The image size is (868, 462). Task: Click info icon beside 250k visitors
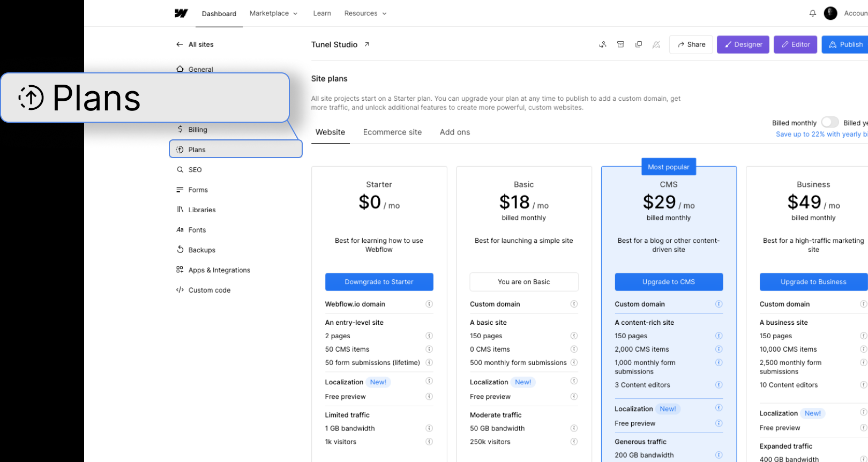click(574, 442)
